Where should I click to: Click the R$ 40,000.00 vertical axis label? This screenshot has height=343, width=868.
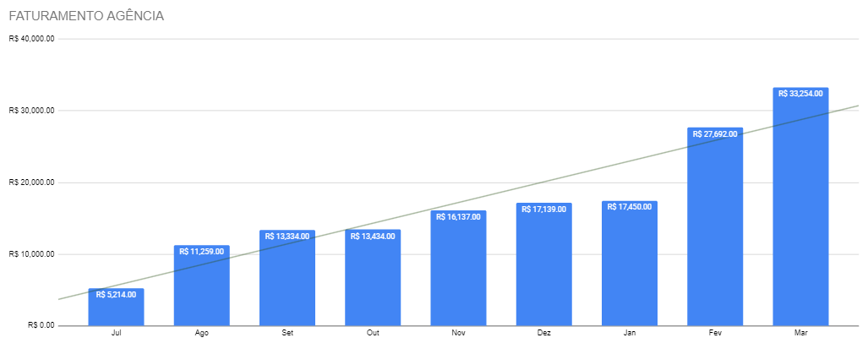tap(31, 39)
